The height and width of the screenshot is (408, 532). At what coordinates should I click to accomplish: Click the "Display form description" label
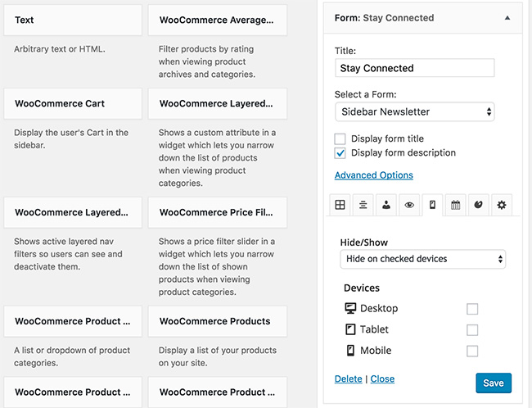point(404,153)
